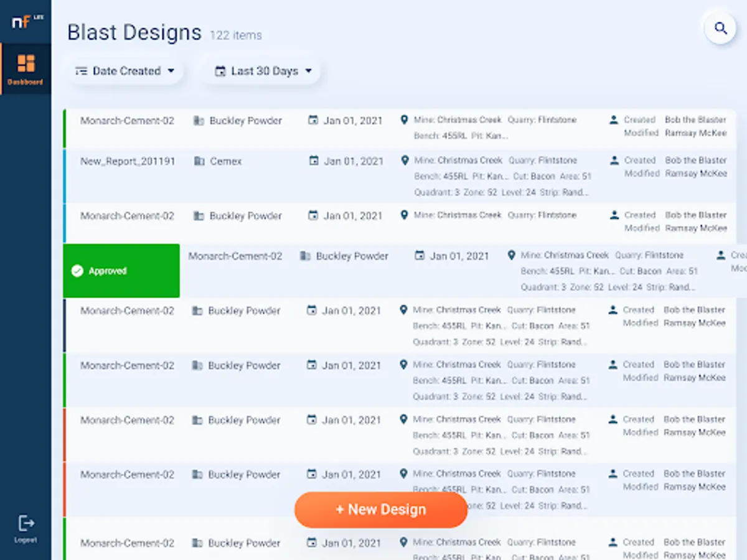Open the Dashboard sidebar item
This screenshot has height=560, width=747.
pyautogui.click(x=26, y=69)
